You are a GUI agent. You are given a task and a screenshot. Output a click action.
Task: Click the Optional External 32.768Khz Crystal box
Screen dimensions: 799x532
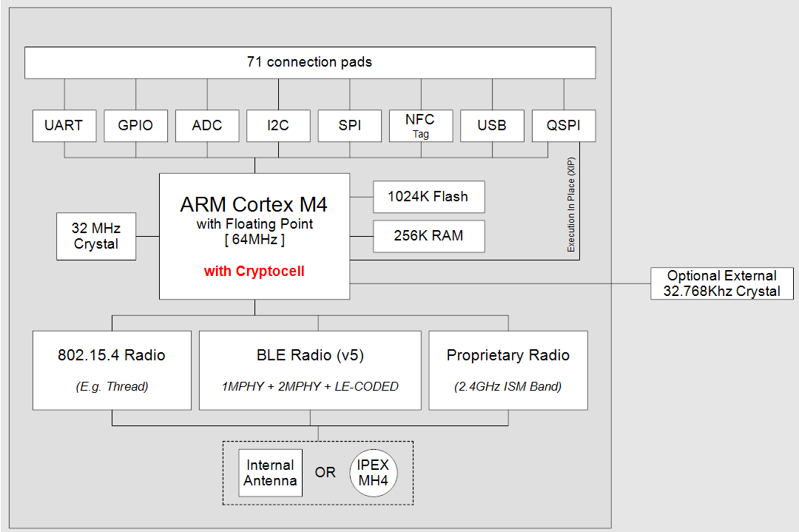[x=721, y=283]
